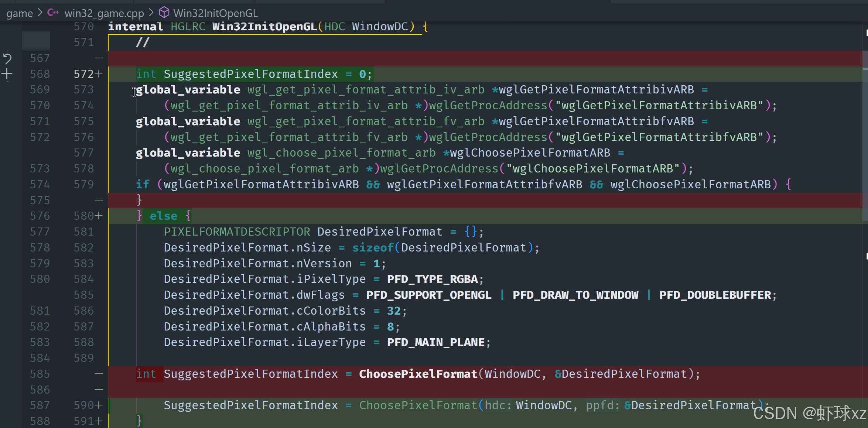Click the Win32InitOpenGL function name on line 570
Screen dimensions: 868x428
(264, 27)
